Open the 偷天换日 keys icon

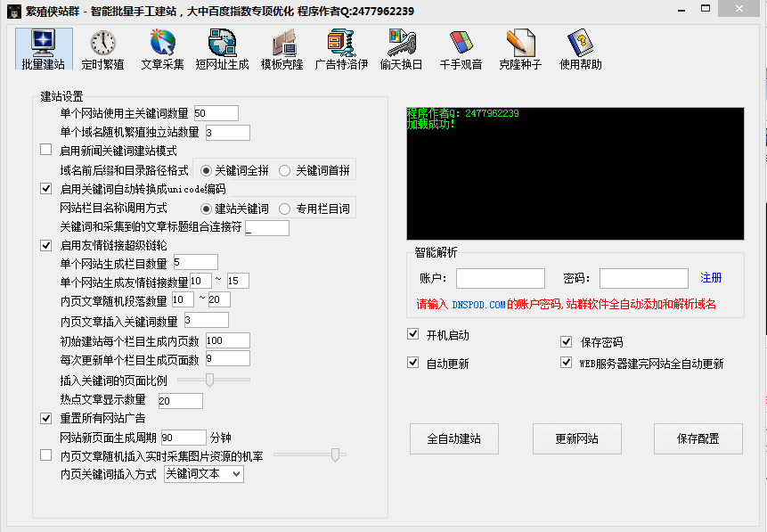(x=401, y=49)
